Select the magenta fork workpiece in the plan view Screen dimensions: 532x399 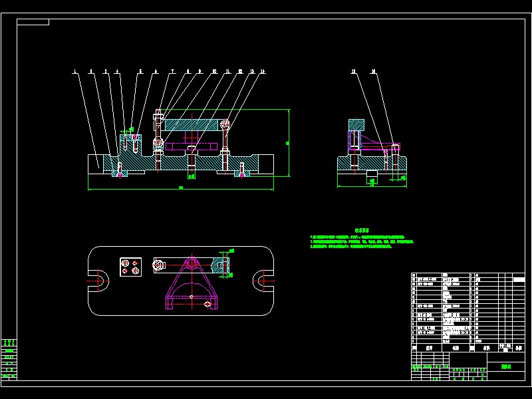pos(192,283)
